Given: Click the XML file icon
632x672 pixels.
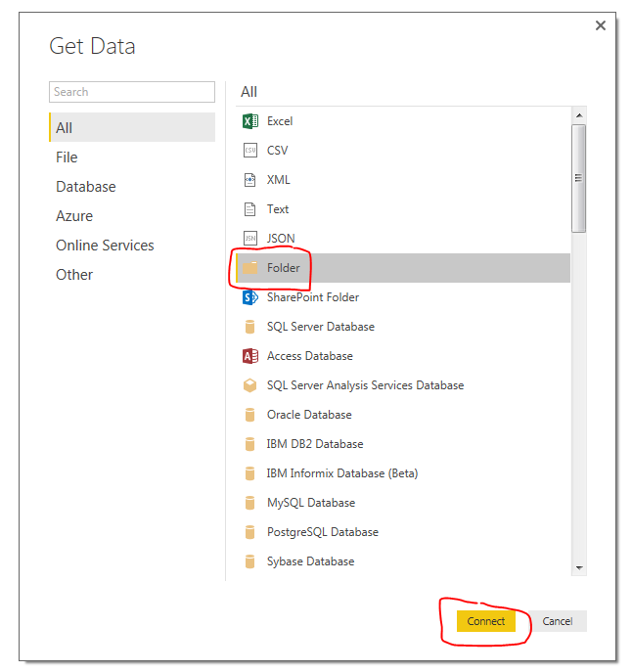Looking at the screenshot, I should coord(250,180).
